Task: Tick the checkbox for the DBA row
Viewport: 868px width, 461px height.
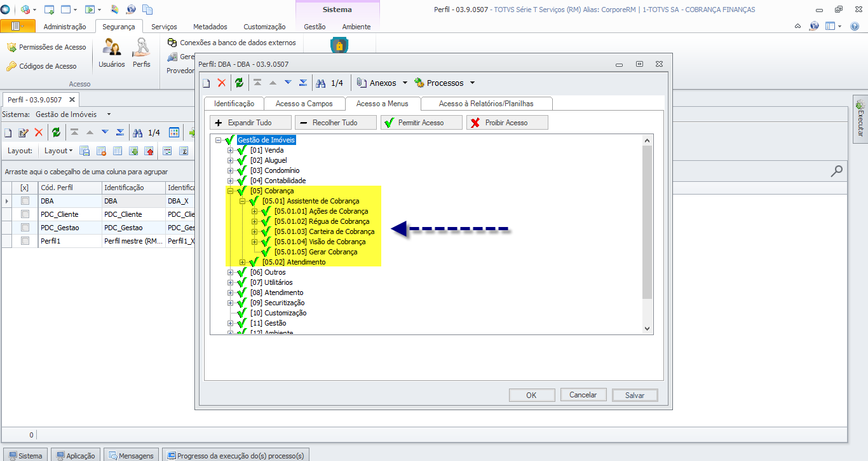Action: 25,201
